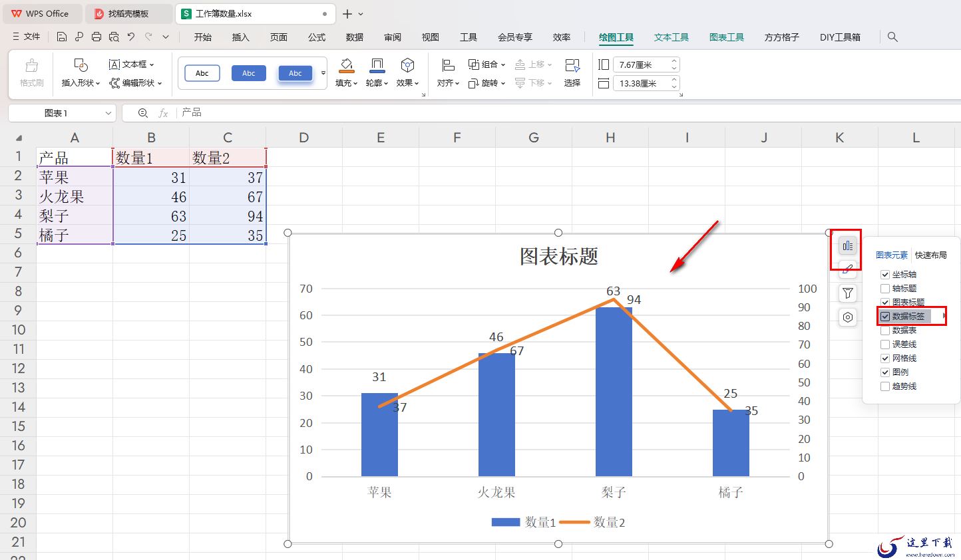Click the Edit Shape (编辑形状) tool
Image resolution: width=961 pixels, height=560 pixels.
point(136,83)
